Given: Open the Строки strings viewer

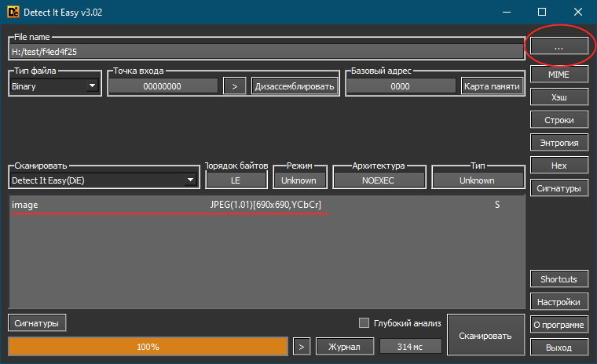Looking at the screenshot, I should click(559, 120).
